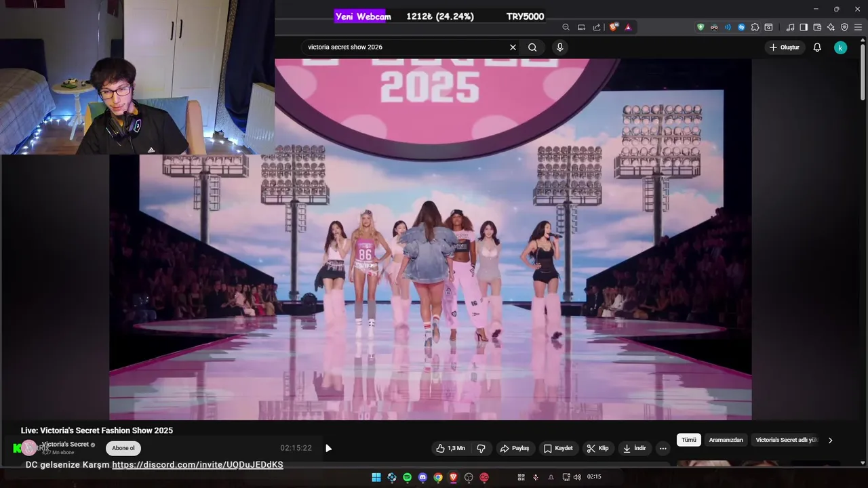Screen dimensions: 868x488
Task: Open Spotify from the taskbar
Action: pos(407,477)
